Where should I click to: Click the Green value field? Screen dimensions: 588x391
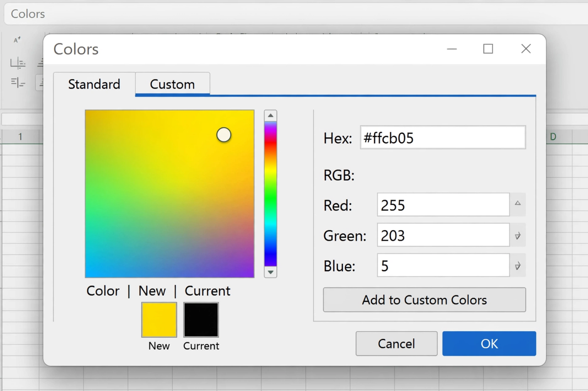tap(443, 235)
